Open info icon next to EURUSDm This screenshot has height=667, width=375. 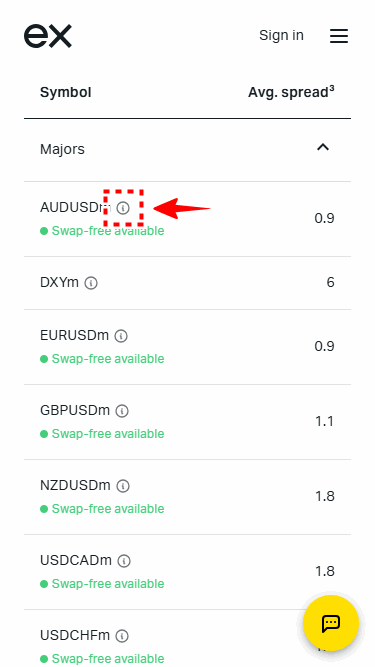click(121, 336)
